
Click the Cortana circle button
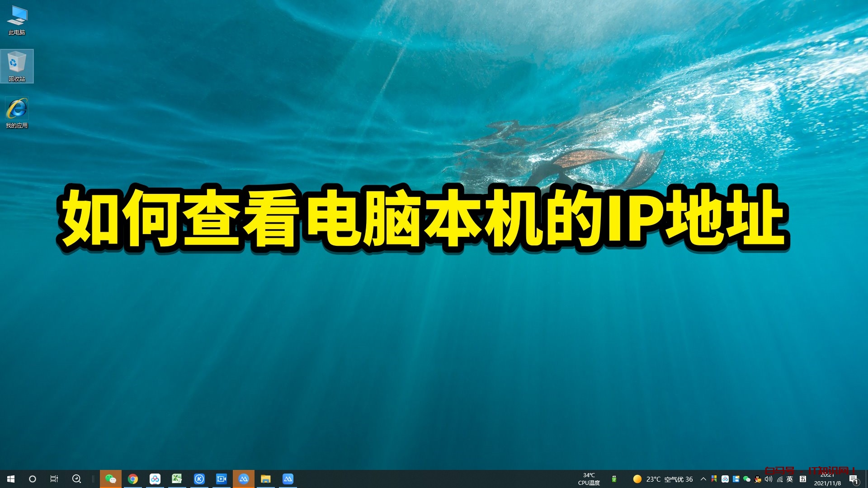(x=33, y=479)
